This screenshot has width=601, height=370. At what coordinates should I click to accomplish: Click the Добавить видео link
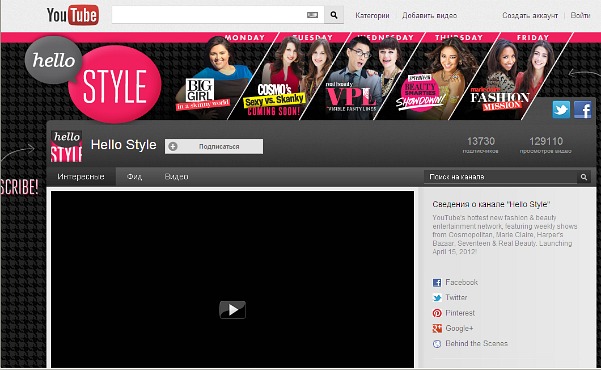pyautogui.click(x=429, y=15)
